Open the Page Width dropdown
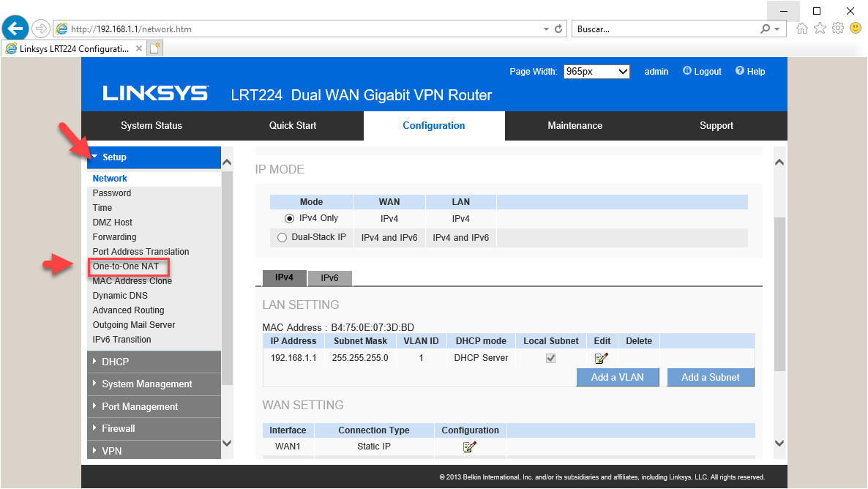Viewport: 868px width, 489px height. coord(596,72)
